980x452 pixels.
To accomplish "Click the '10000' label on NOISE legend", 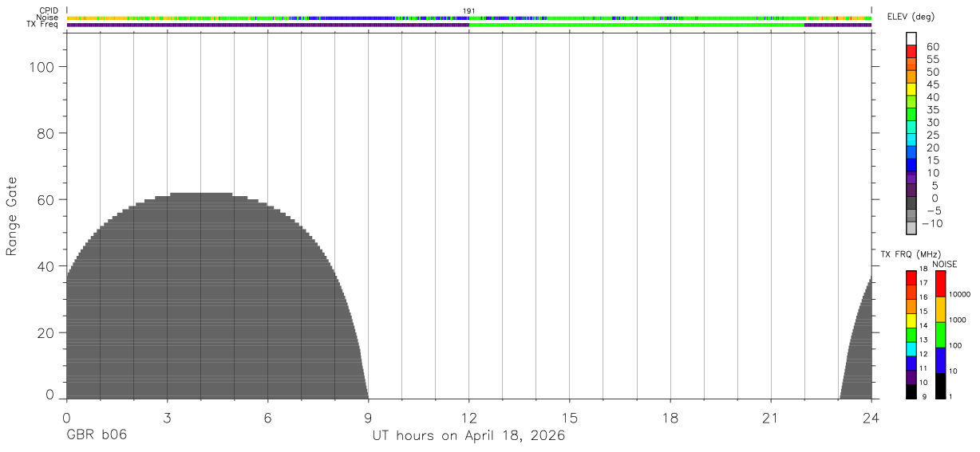I will pos(959,294).
